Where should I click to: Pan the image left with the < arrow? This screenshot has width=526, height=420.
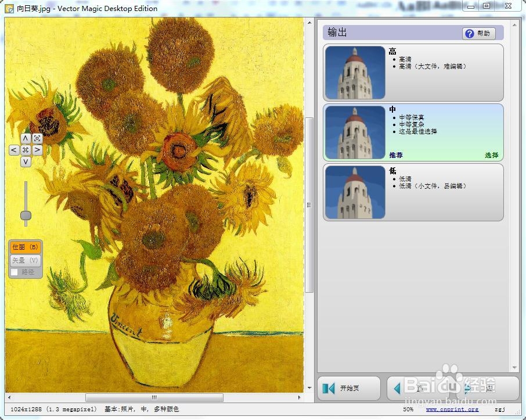pos(14,150)
